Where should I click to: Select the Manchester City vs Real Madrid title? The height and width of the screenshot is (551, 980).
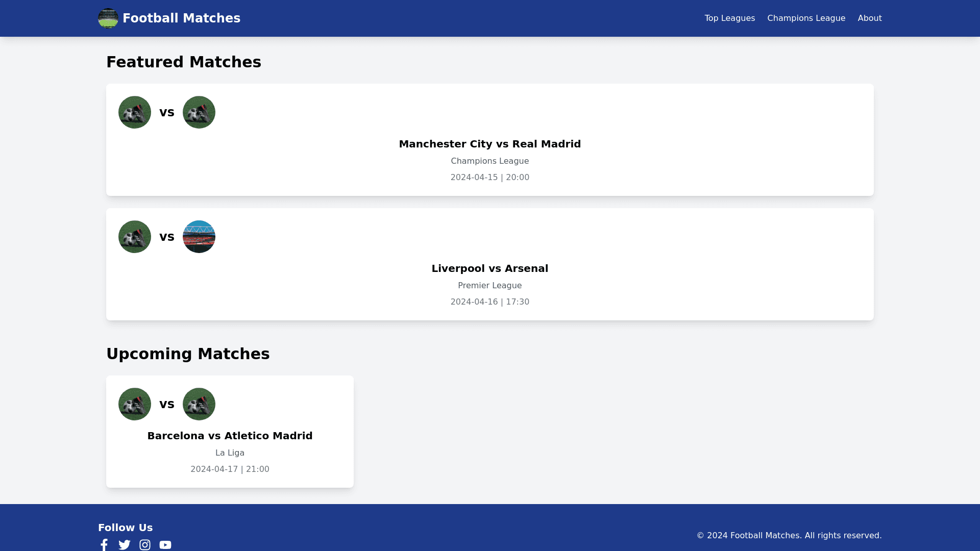[489, 144]
